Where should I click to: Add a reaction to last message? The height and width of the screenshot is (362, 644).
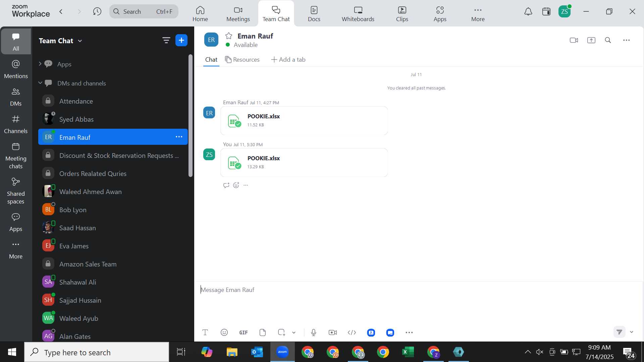pos(236,185)
